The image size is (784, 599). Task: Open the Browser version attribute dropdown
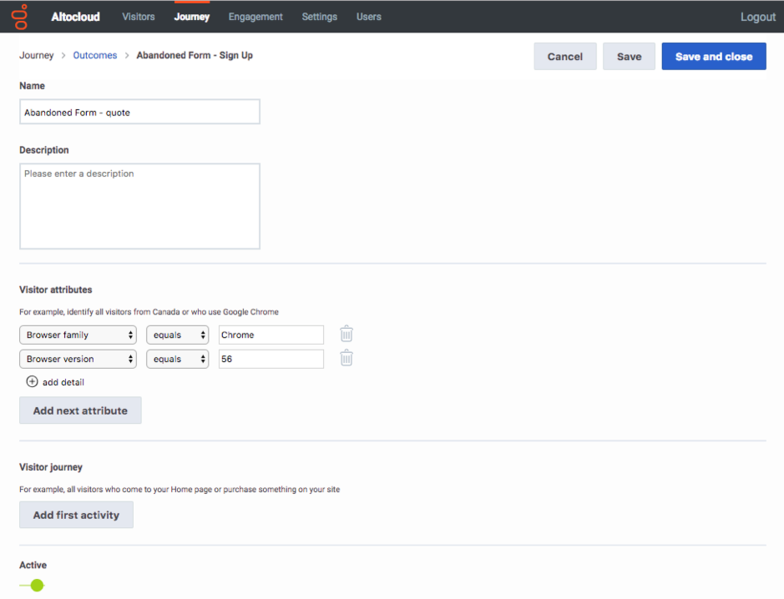(x=78, y=359)
